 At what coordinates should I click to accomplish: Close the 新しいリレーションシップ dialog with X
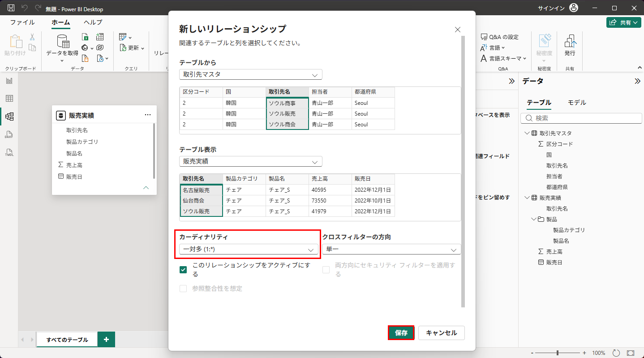pyautogui.click(x=458, y=30)
